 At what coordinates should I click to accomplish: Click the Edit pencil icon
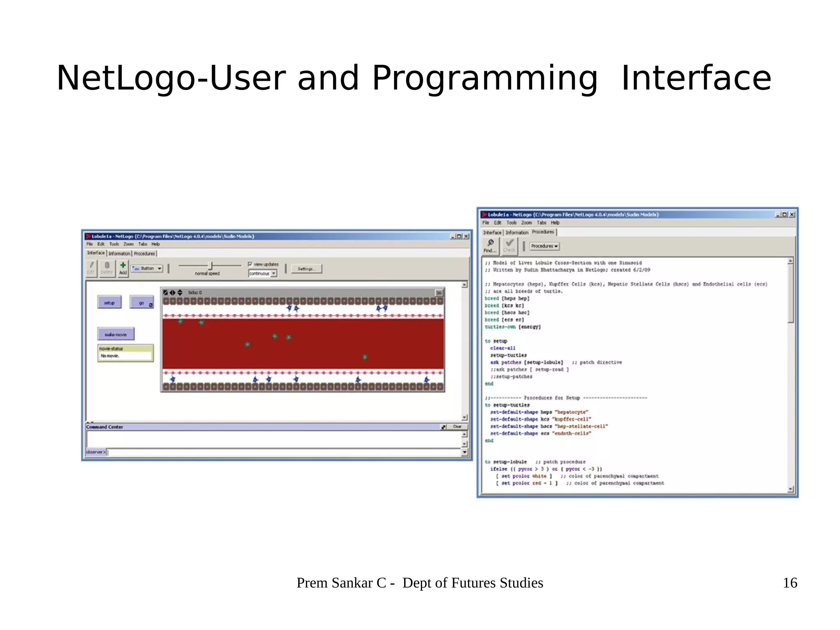coord(91,266)
